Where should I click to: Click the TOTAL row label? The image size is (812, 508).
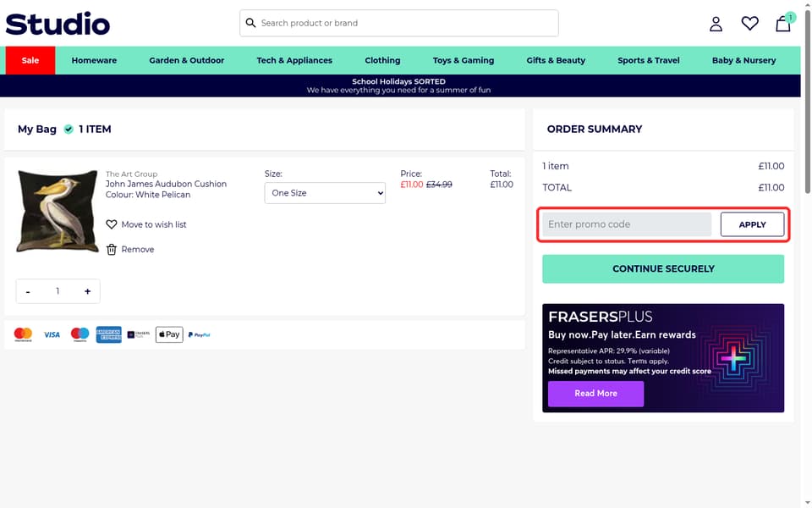pyautogui.click(x=557, y=188)
